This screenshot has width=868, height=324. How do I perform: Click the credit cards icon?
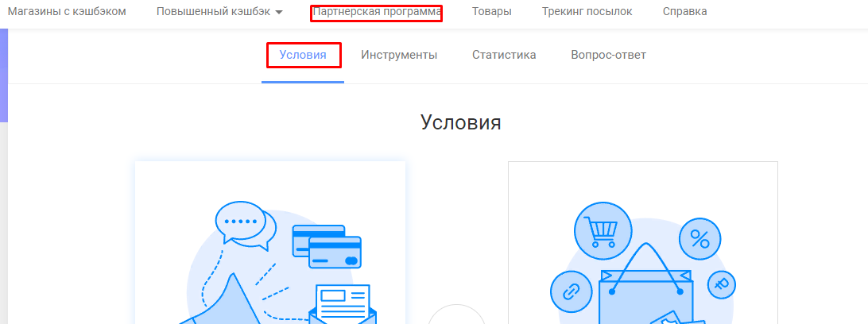pyautogui.click(x=327, y=246)
